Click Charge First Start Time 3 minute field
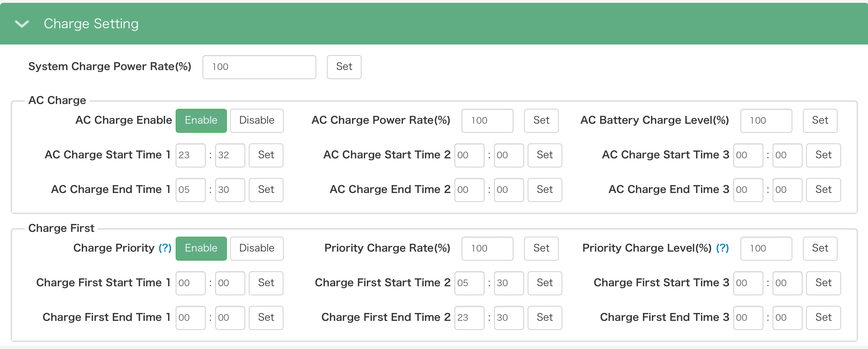The width and height of the screenshot is (868, 349). (787, 283)
